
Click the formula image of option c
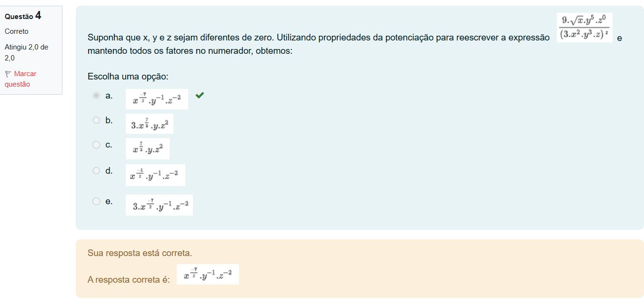[147, 148]
